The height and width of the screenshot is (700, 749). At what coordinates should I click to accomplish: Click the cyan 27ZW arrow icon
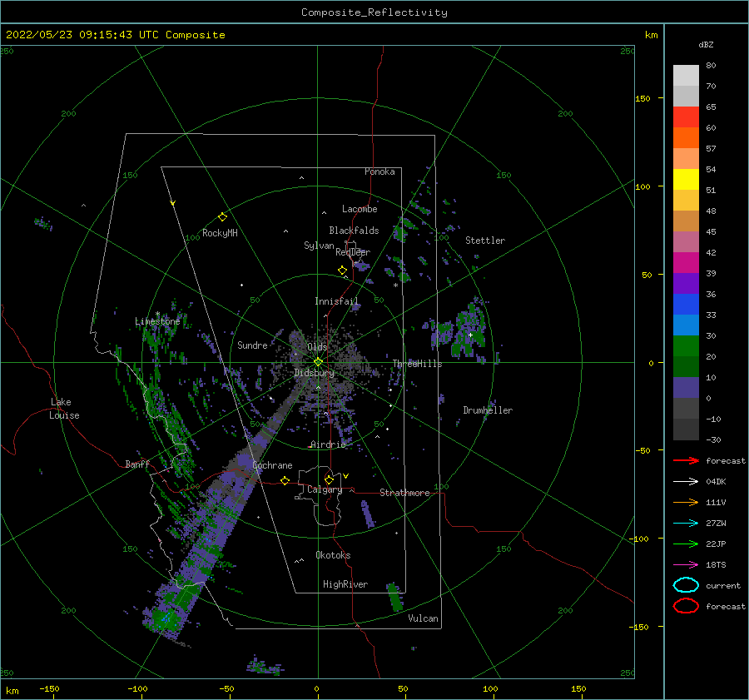(686, 524)
